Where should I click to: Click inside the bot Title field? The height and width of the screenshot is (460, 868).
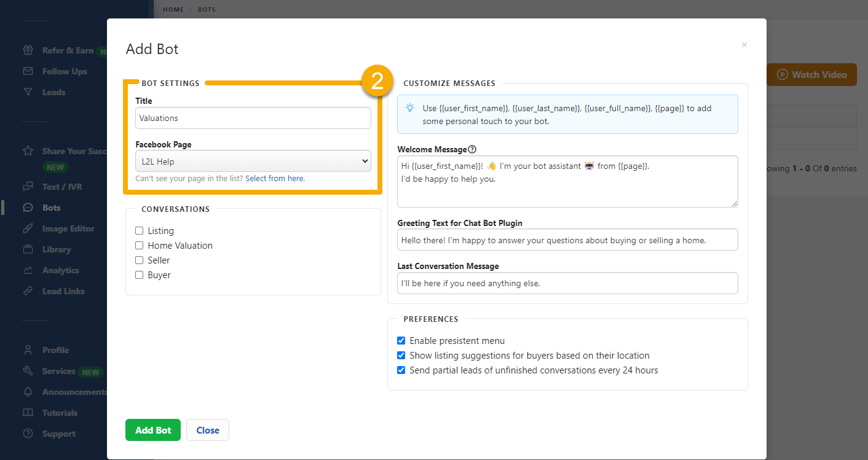[x=253, y=117]
